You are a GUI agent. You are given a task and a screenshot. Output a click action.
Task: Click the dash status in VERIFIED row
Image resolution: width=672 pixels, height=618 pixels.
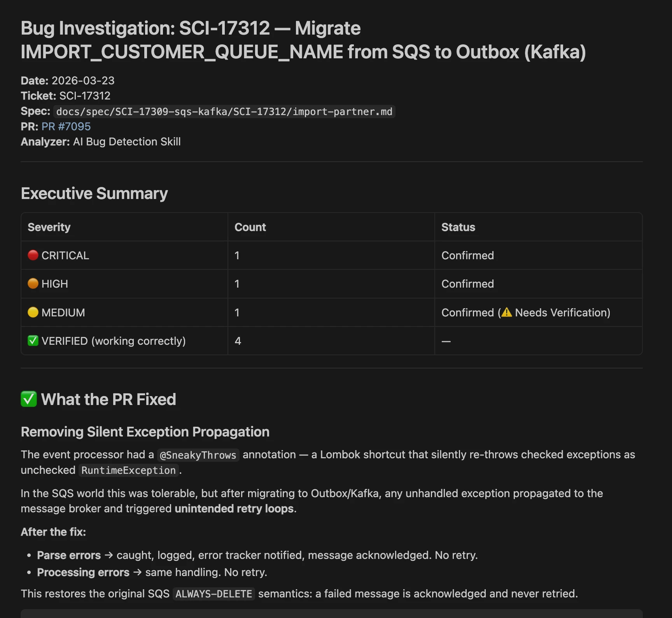click(x=446, y=341)
